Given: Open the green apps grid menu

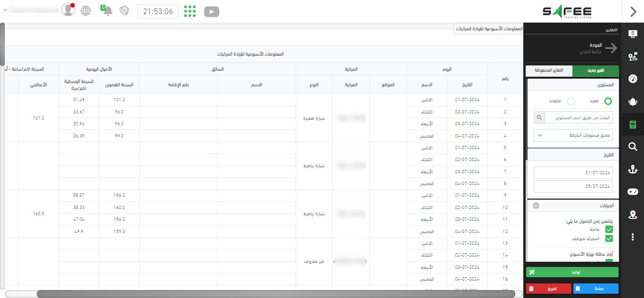Looking at the screenshot, I should [x=190, y=11].
